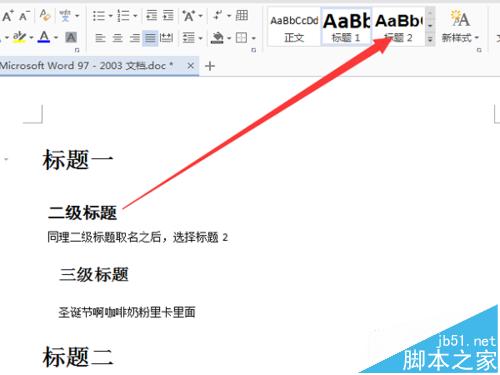Decrease font size with the A- icon
Viewport: 500px width, 375px height.
click(25, 16)
